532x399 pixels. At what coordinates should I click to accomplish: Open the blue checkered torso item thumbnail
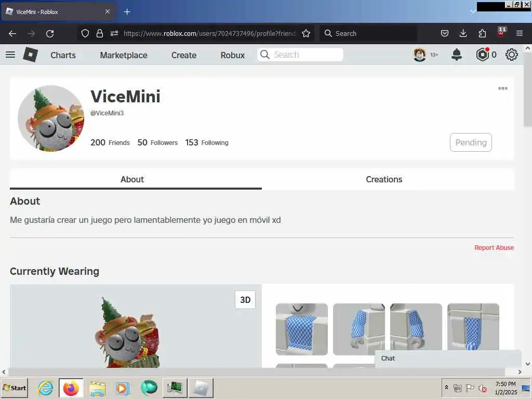tap(302, 329)
